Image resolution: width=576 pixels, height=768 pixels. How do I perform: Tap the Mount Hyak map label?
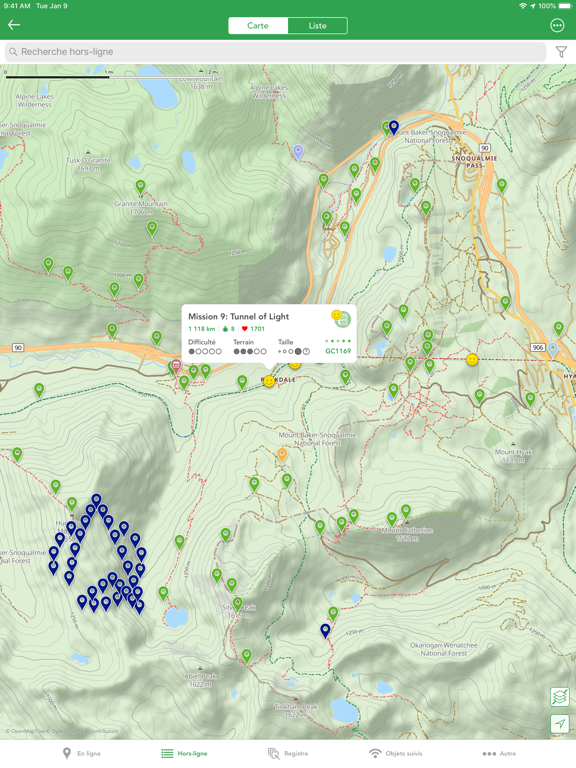(x=513, y=456)
